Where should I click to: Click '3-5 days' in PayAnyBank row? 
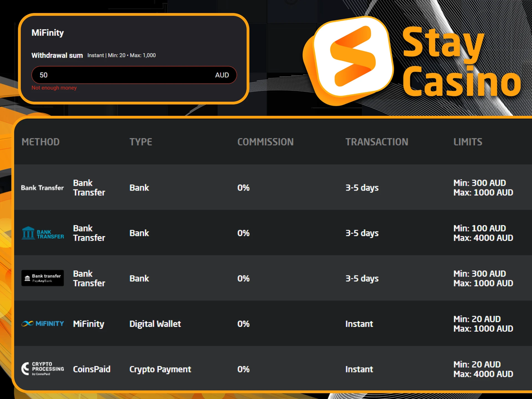tap(362, 279)
